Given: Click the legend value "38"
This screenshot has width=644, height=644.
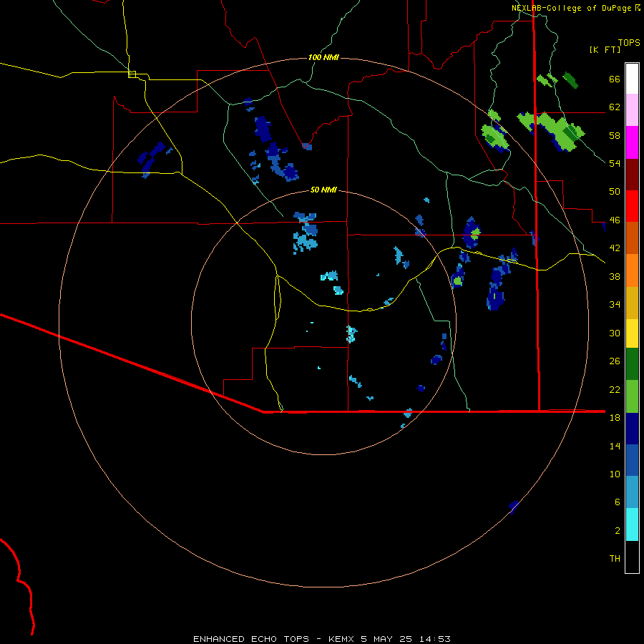Looking at the screenshot, I should (615, 276).
